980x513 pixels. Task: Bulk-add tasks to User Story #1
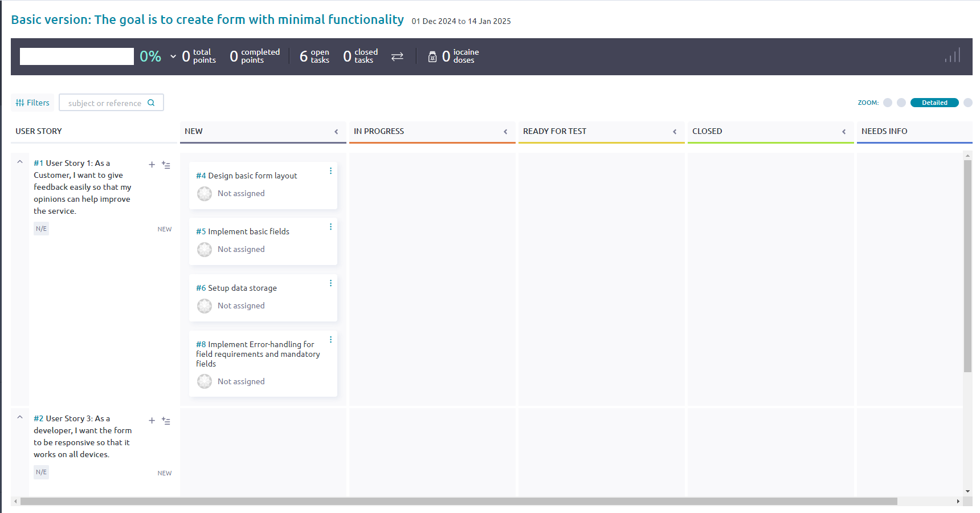(166, 165)
